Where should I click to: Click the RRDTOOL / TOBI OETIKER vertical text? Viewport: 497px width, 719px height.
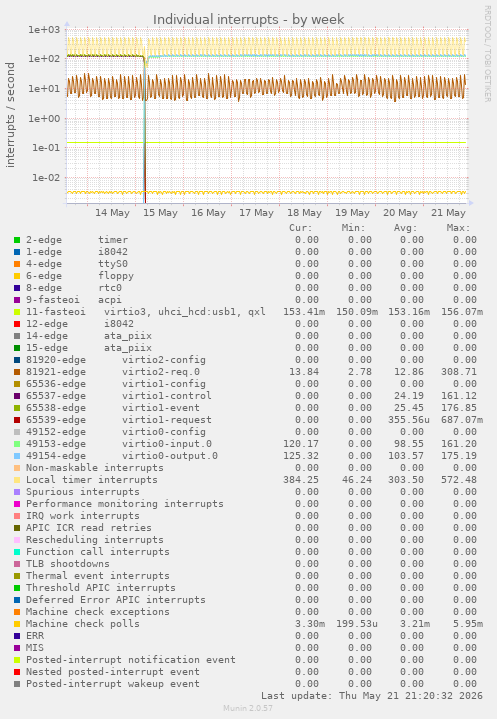pyautogui.click(x=487, y=54)
